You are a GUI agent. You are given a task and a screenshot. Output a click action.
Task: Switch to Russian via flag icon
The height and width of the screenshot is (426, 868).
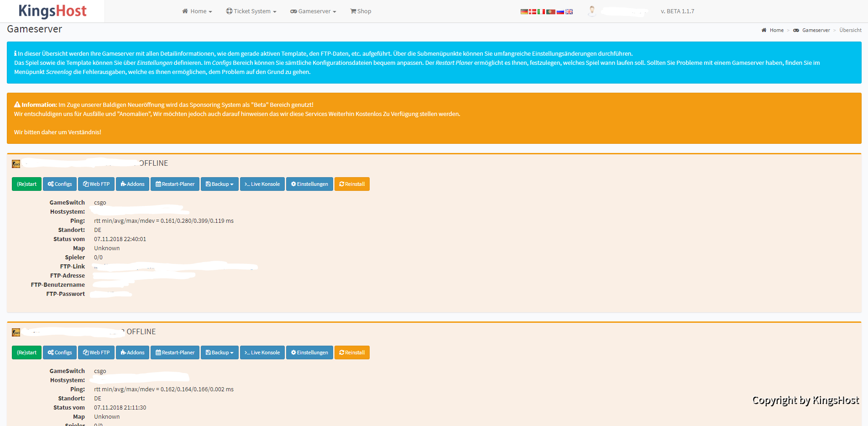560,11
